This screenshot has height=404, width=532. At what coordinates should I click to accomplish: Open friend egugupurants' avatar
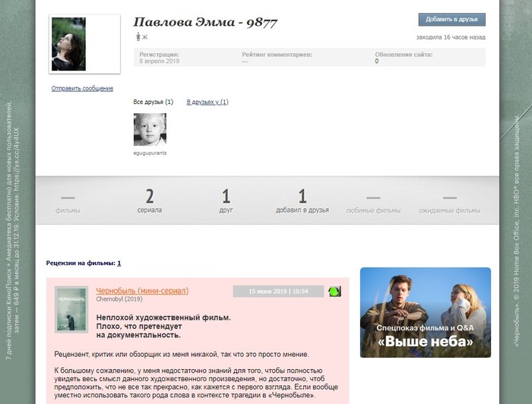150,130
